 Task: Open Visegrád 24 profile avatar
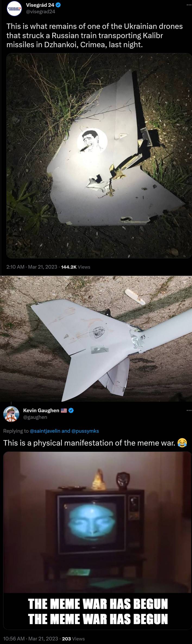(14, 9)
